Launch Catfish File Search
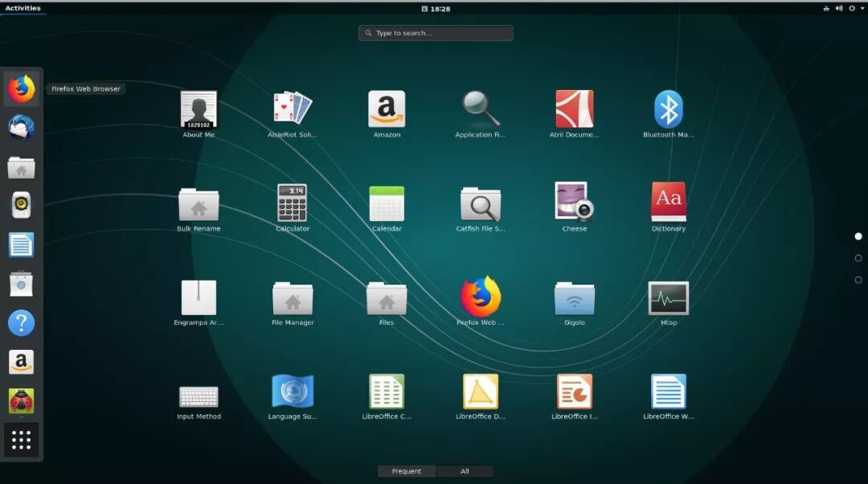 tap(480, 205)
